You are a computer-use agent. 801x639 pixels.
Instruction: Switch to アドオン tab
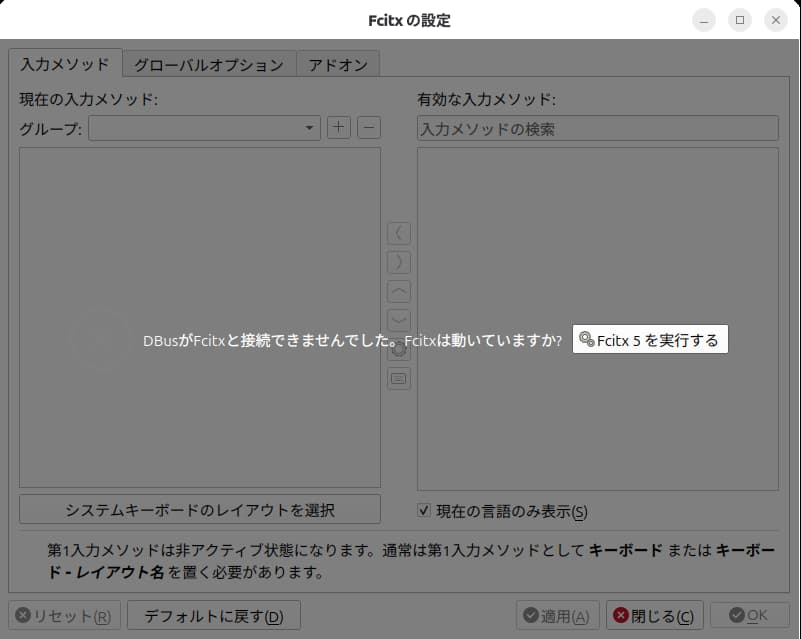[338, 65]
